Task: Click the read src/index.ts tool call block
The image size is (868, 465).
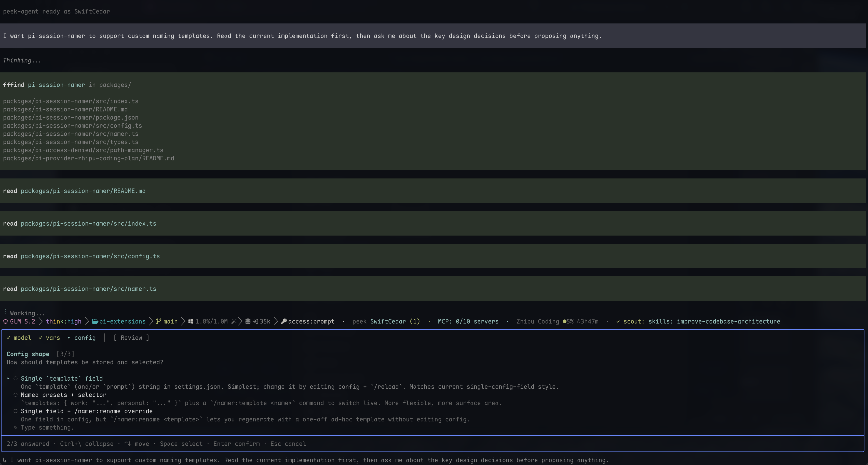Action: click(433, 224)
